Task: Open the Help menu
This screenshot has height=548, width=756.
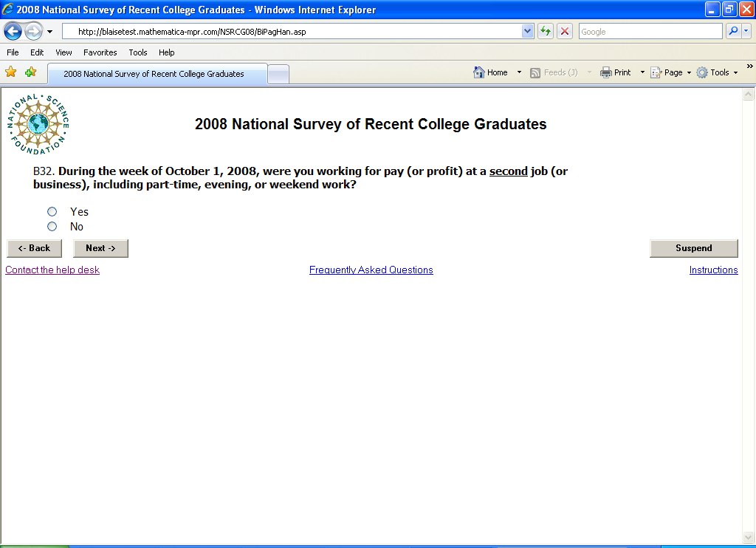Action: 166,52
